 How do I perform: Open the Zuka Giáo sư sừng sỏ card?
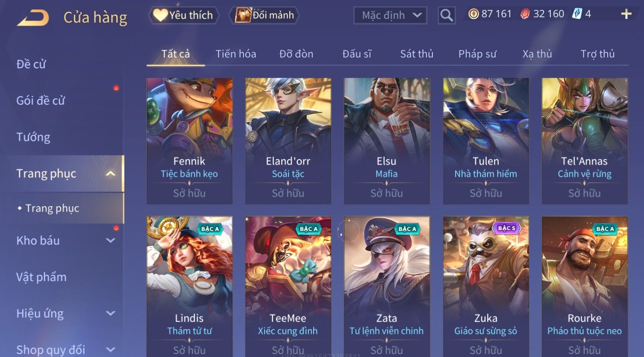click(x=486, y=287)
